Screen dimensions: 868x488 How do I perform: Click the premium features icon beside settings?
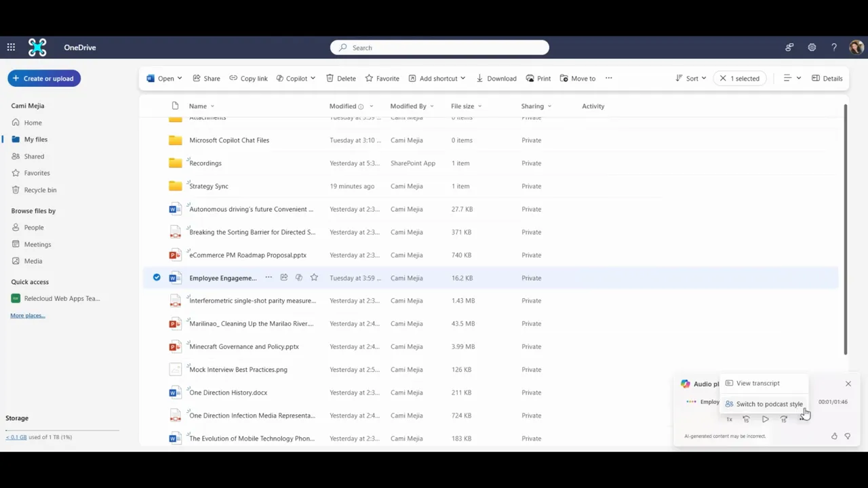point(789,47)
